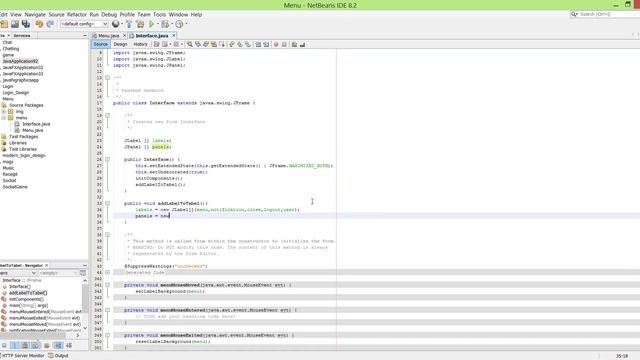Collapse the menuMouseMoved method code fold
Viewport: 640px width, 360px height.
[x=107, y=285]
